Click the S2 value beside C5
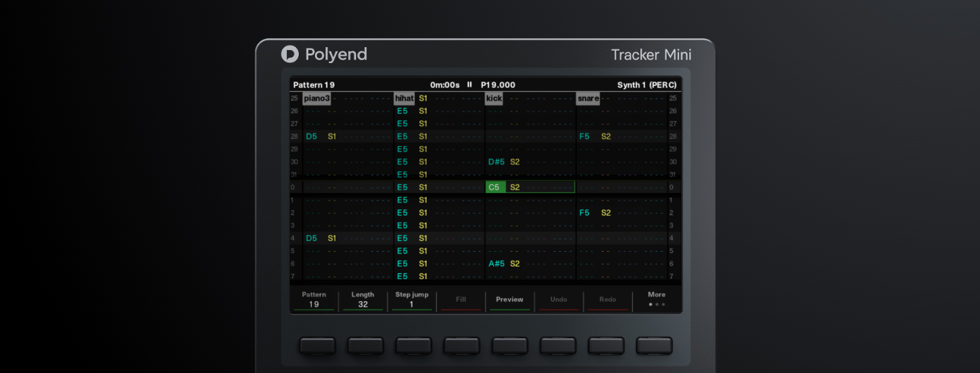The width and height of the screenshot is (980, 373). 515,187
